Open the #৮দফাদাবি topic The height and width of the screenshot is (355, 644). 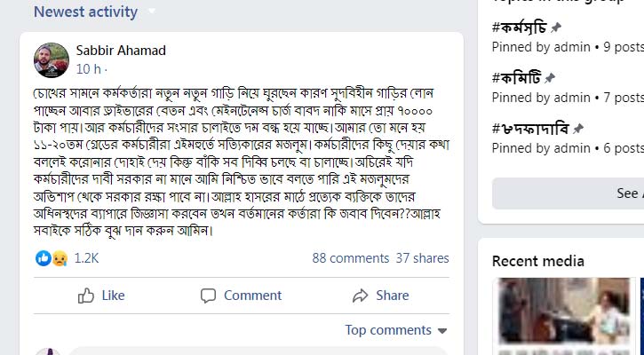coord(530,128)
